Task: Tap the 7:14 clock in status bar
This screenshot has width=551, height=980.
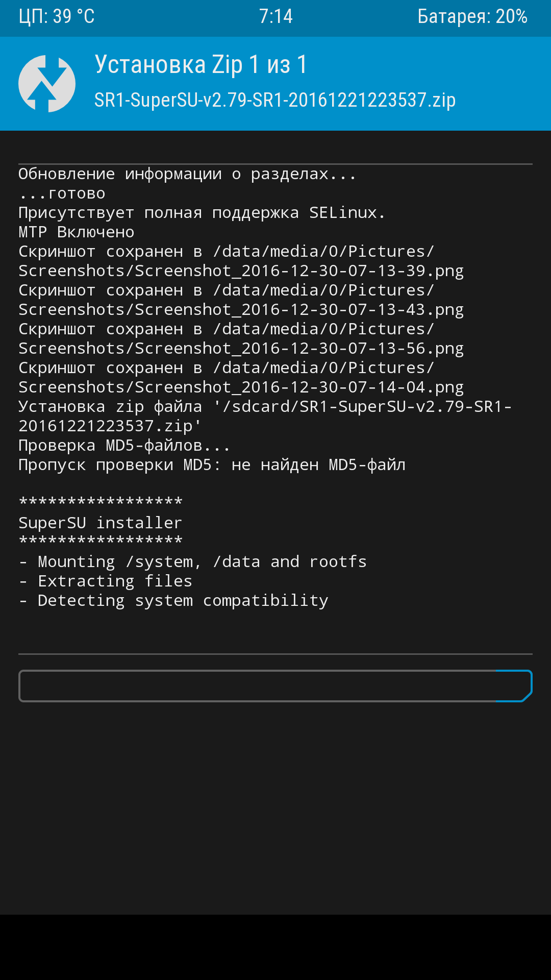Action: 275,17
